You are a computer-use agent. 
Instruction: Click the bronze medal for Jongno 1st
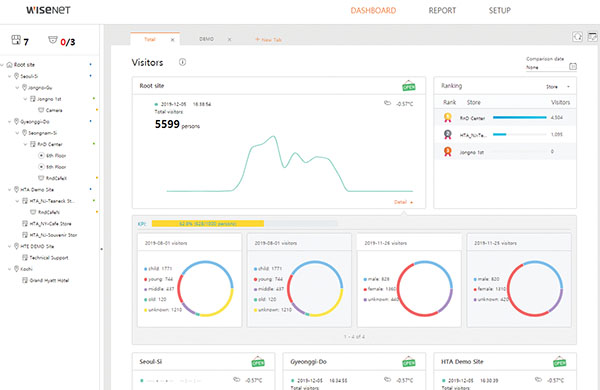click(x=447, y=152)
